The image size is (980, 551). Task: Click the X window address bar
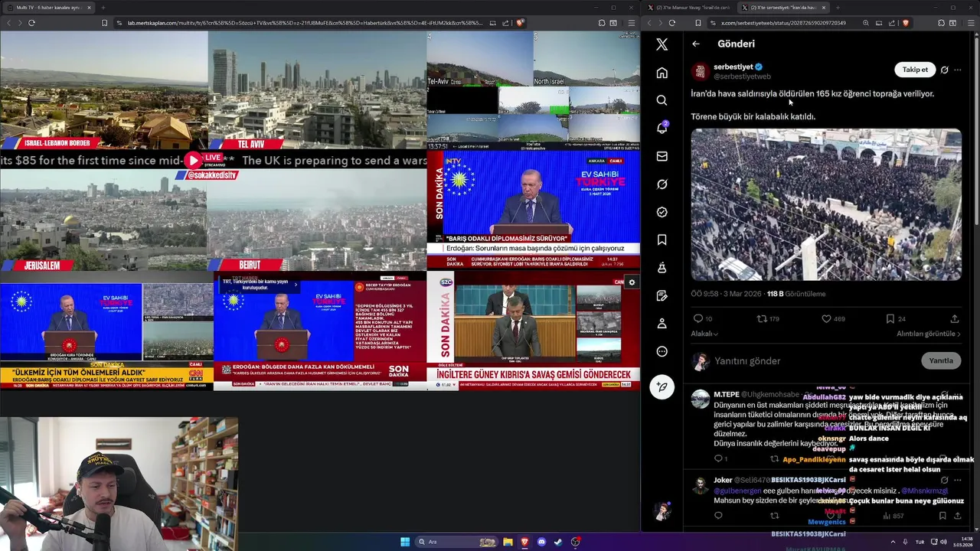783,23
